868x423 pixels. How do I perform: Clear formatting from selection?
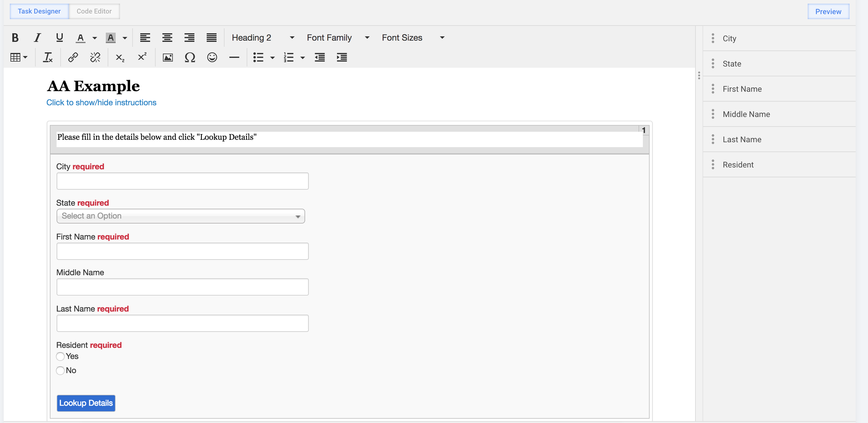coord(48,57)
